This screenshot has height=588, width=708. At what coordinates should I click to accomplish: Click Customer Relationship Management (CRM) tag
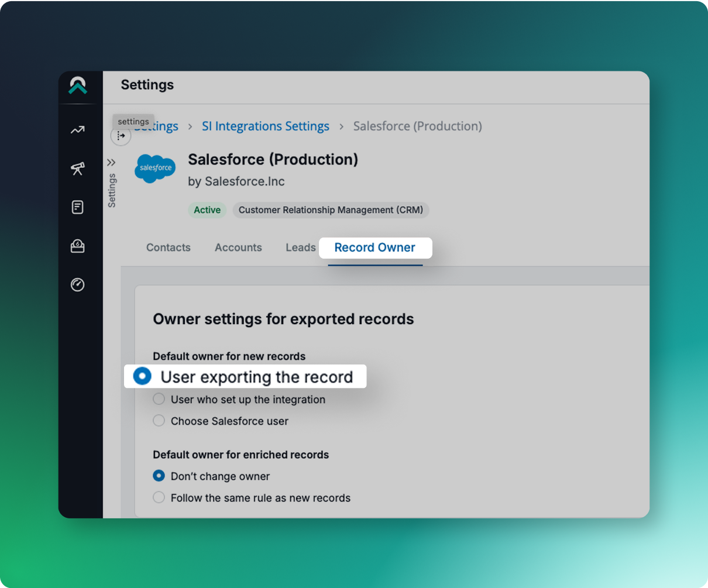[331, 210]
